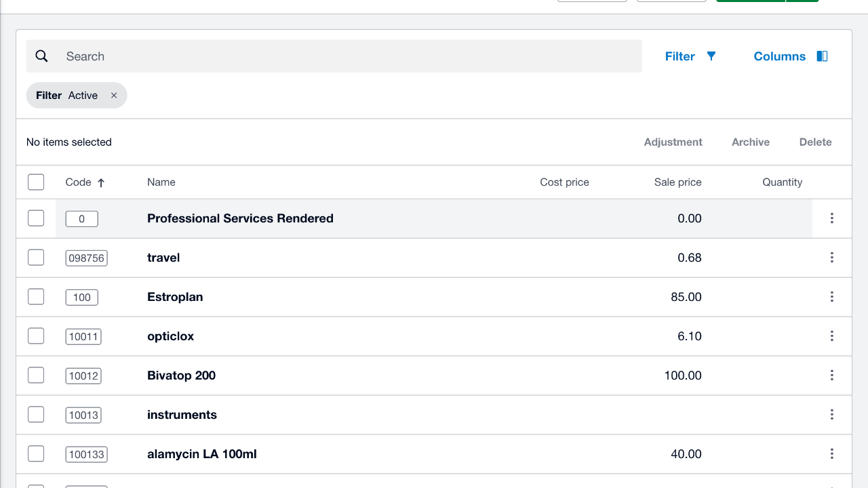Screen dimensions: 868x488
Task: Check the Bivatop 200 checkbox
Action: [x=36, y=375]
